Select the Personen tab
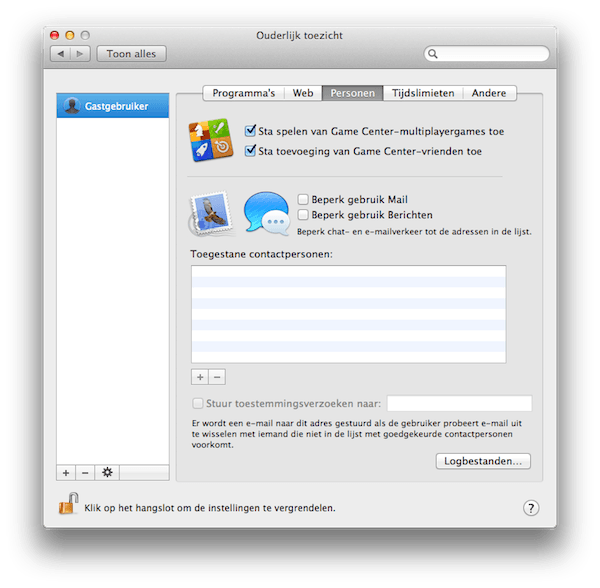Viewport: 600px width, 588px height. click(x=353, y=93)
